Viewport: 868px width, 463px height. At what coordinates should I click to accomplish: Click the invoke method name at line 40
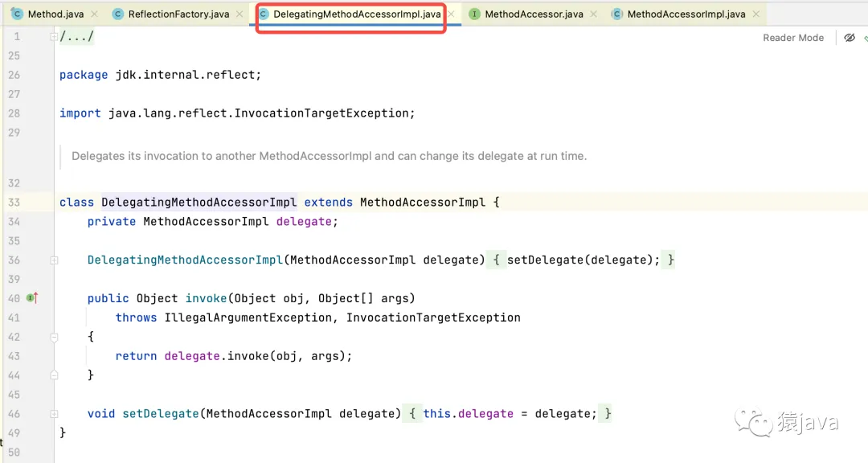click(x=206, y=298)
